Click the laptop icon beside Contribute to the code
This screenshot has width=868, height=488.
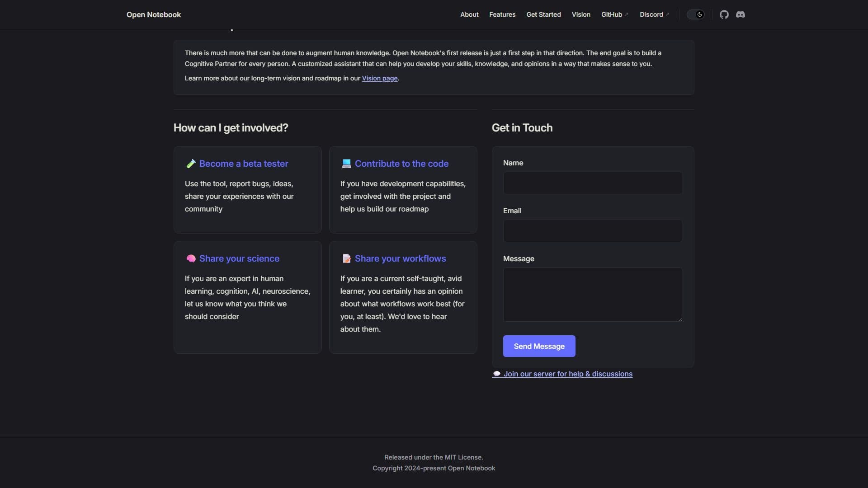pos(346,164)
